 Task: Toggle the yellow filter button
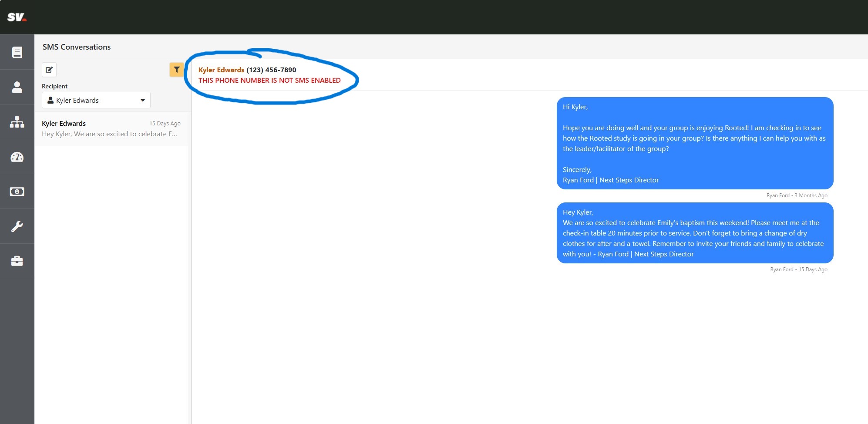pos(176,70)
